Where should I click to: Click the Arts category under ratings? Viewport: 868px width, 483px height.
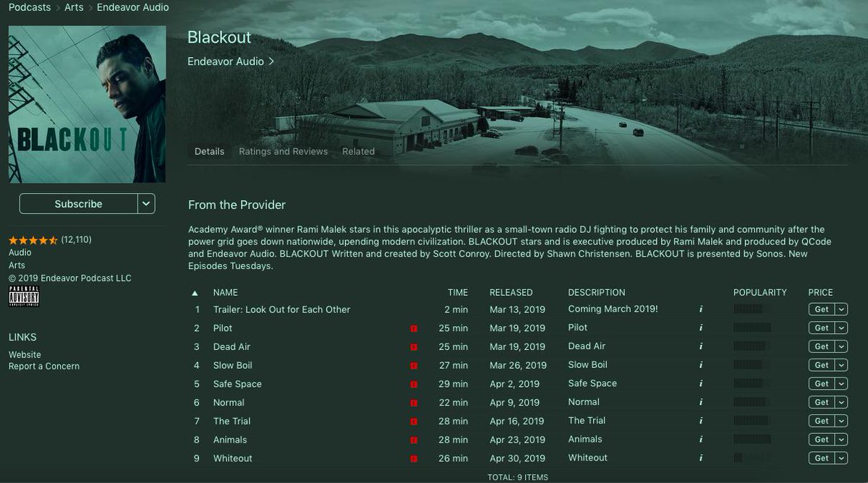pyautogui.click(x=16, y=265)
